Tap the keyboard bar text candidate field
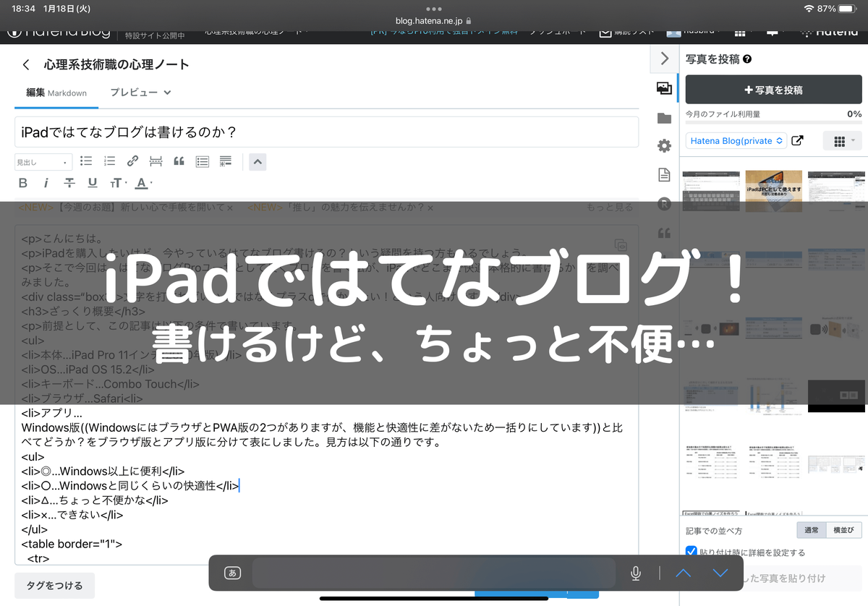This screenshot has width=868, height=606. (434, 573)
